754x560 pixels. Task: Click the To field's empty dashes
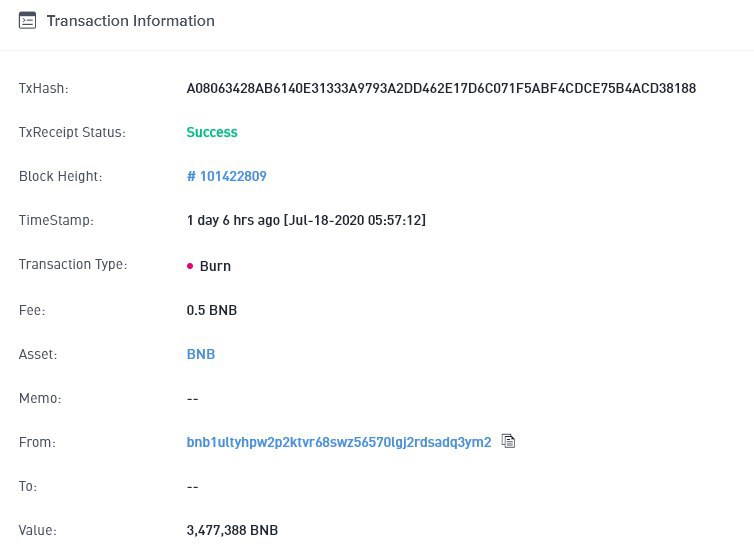coord(193,486)
